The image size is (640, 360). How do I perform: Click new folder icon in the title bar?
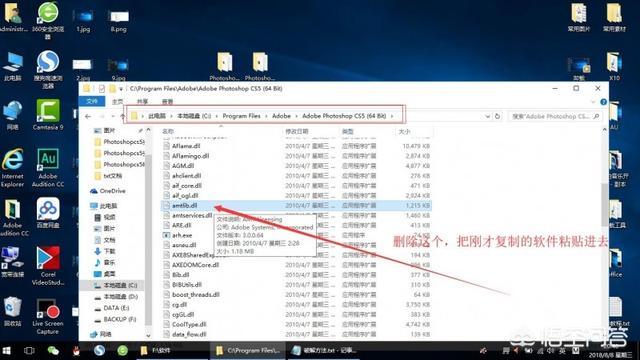point(112,89)
